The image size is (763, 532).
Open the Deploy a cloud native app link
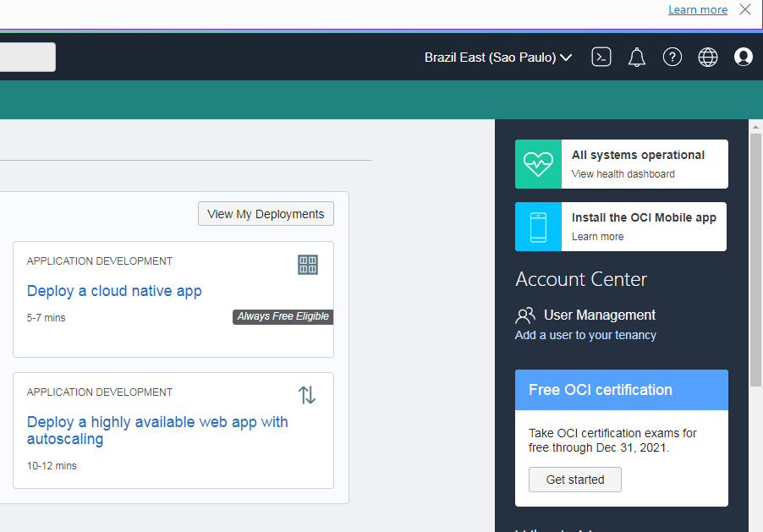114,291
